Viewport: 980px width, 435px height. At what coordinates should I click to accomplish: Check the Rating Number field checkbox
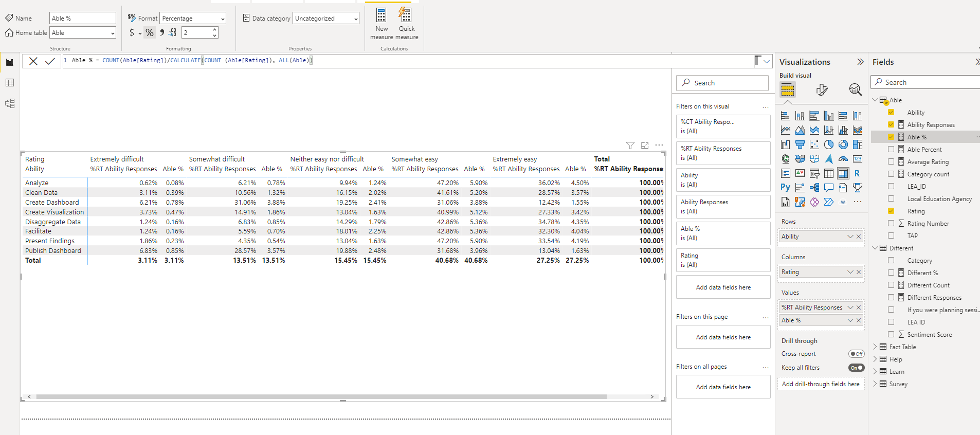(891, 223)
